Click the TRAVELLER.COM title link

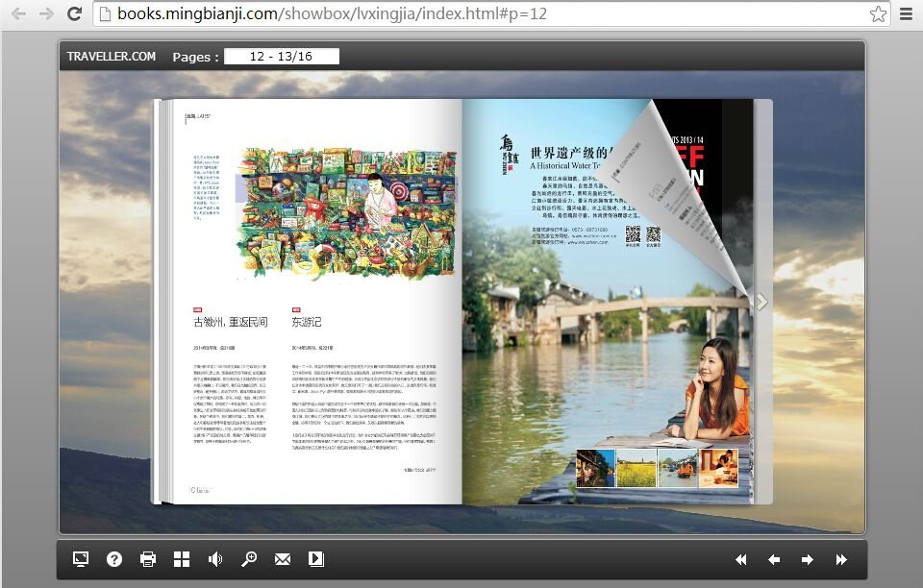[x=112, y=57]
